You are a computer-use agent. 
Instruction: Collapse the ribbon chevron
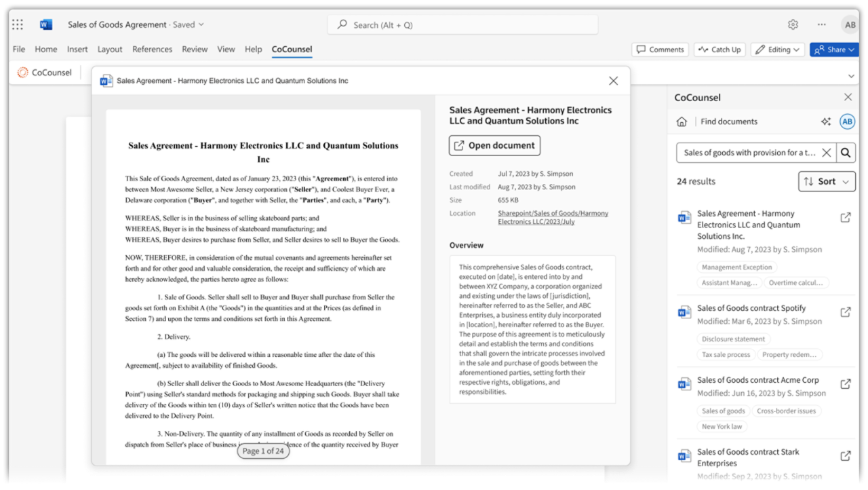point(851,76)
